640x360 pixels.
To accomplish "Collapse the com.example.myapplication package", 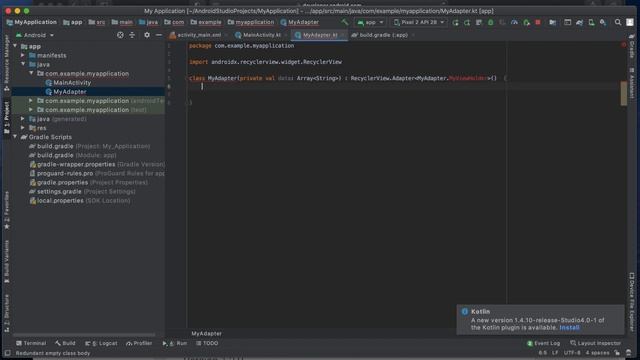I will [31, 73].
